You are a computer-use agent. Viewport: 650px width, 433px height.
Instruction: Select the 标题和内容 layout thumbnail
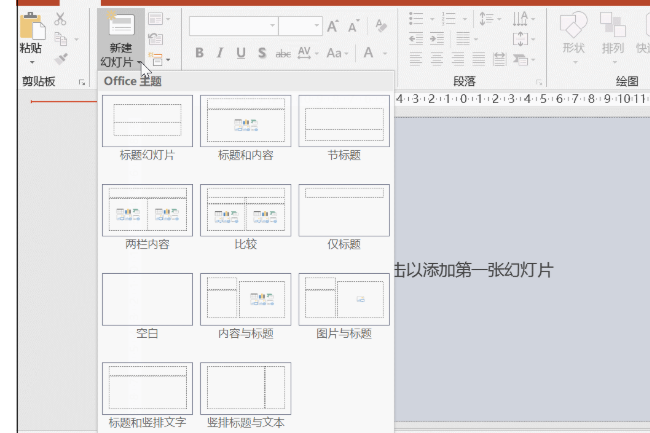tap(245, 121)
